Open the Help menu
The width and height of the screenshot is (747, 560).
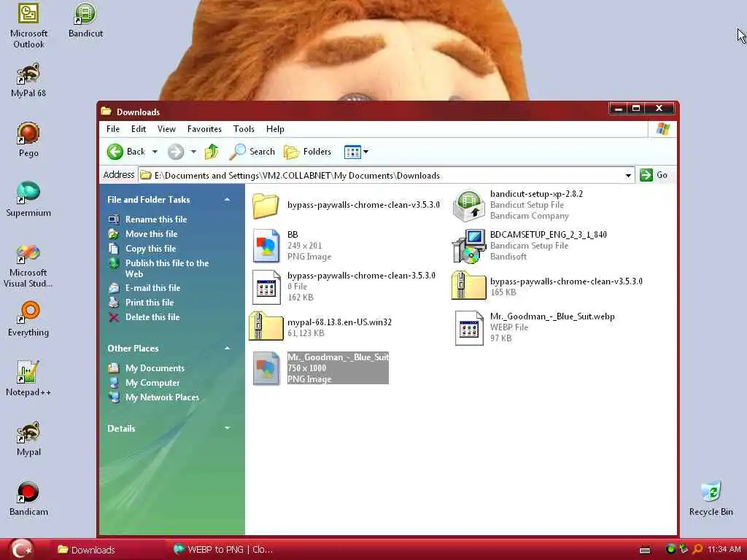tap(275, 129)
